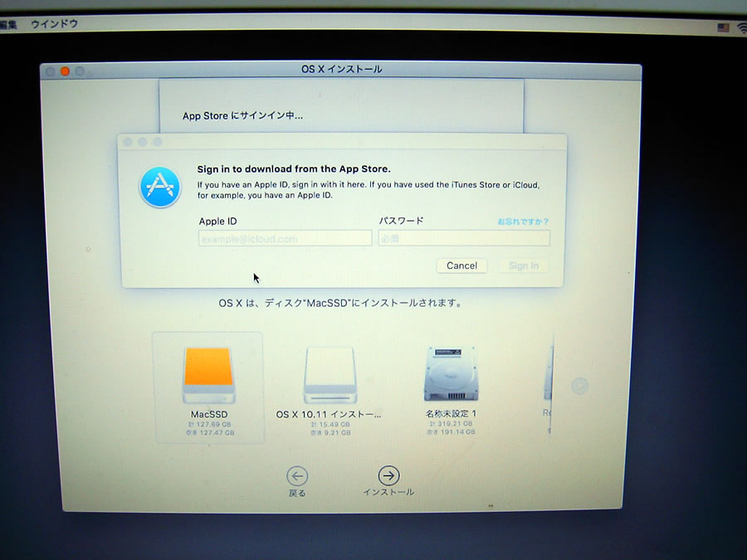Select the 名称未設定 1 hard drive icon
747x560 pixels.
coord(451,374)
